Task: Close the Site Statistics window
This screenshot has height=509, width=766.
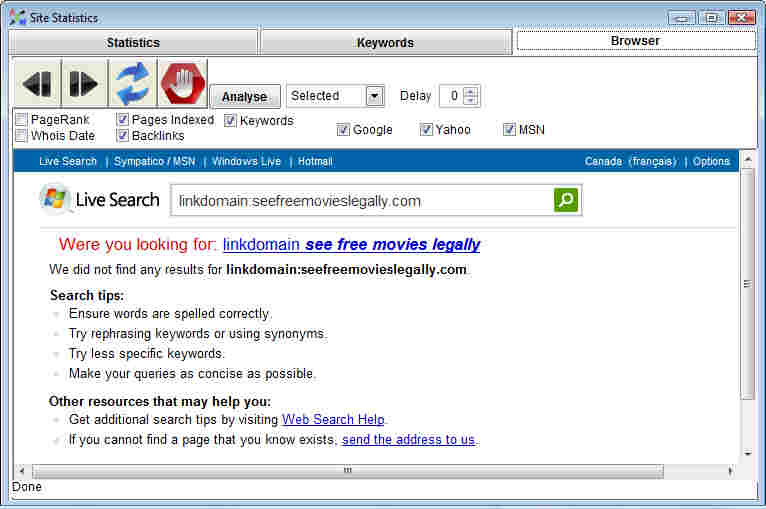Action: 741,18
